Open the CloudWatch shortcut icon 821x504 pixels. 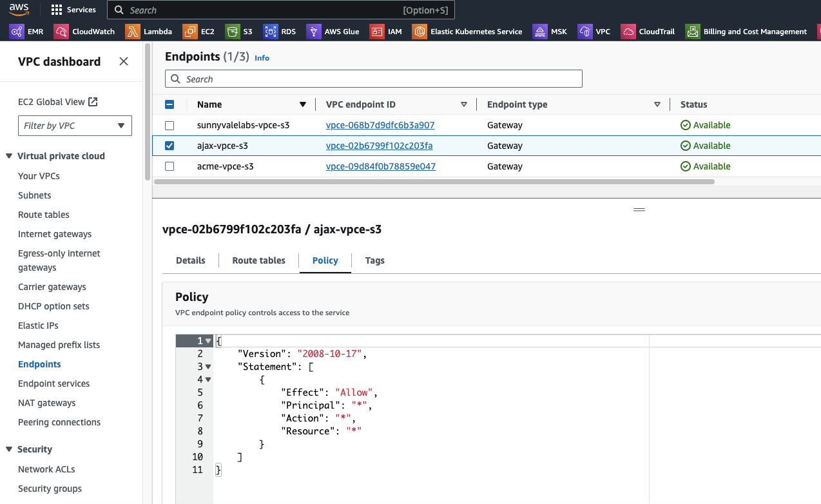pyautogui.click(x=61, y=32)
